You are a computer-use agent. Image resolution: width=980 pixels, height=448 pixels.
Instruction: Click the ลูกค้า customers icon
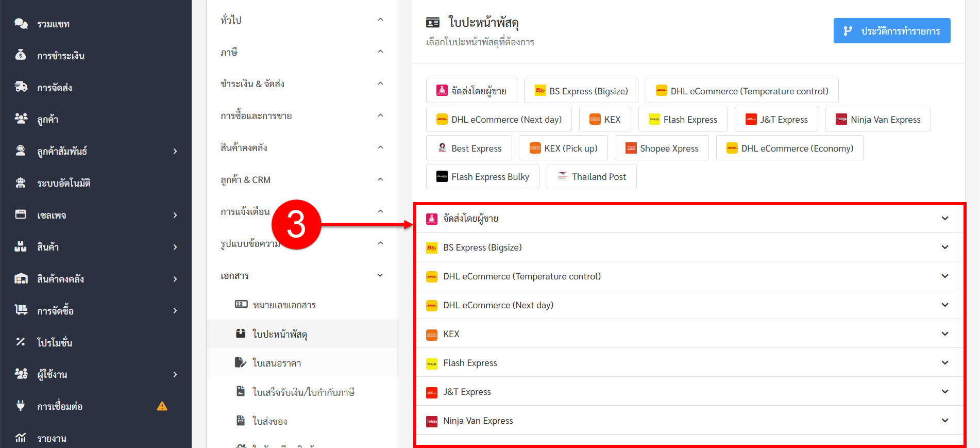pos(21,119)
